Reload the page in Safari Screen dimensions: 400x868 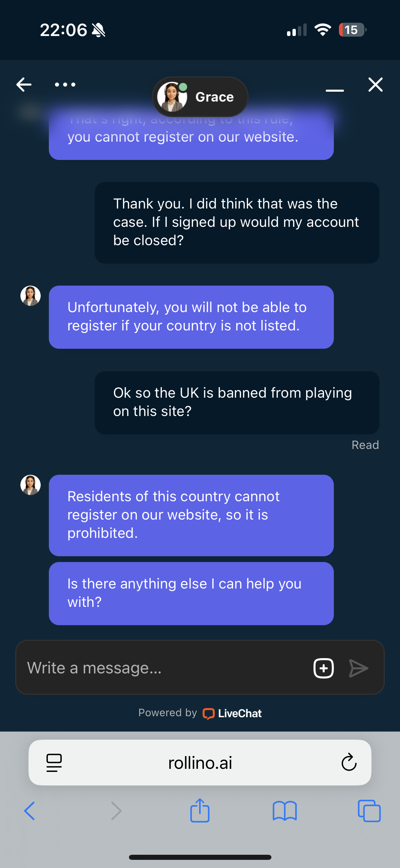(349, 763)
